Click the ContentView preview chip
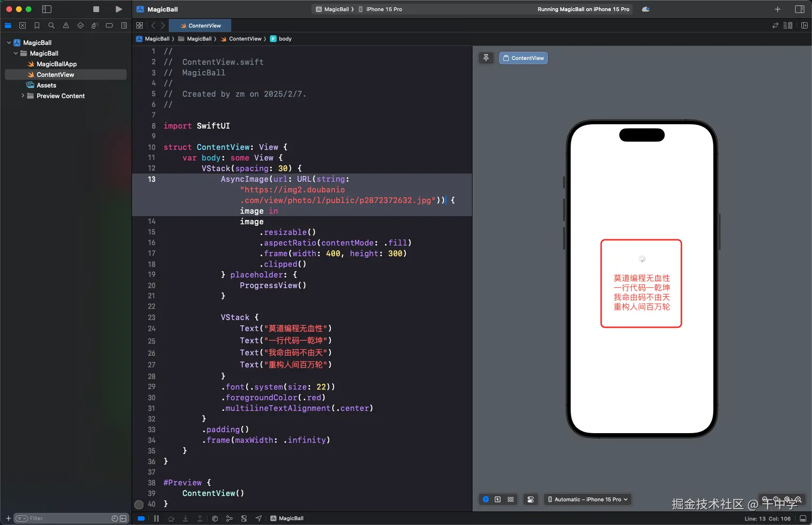 point(523,58)
